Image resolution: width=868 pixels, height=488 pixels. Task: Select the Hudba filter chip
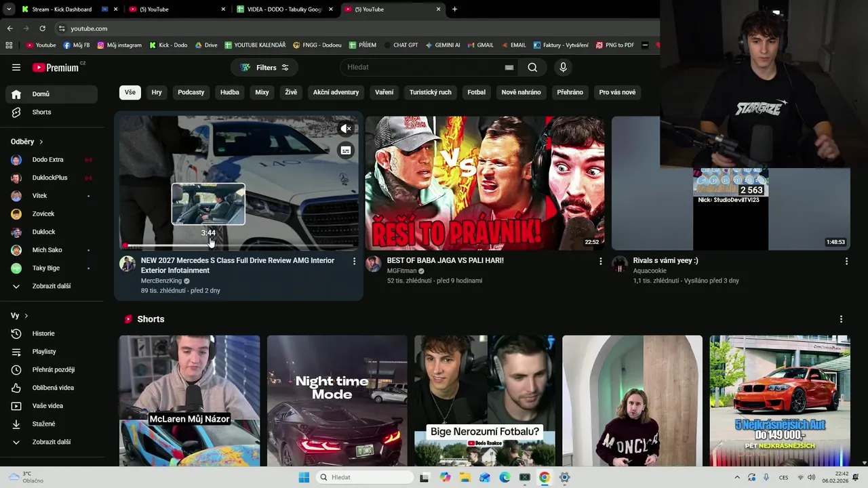coord(230,92)
